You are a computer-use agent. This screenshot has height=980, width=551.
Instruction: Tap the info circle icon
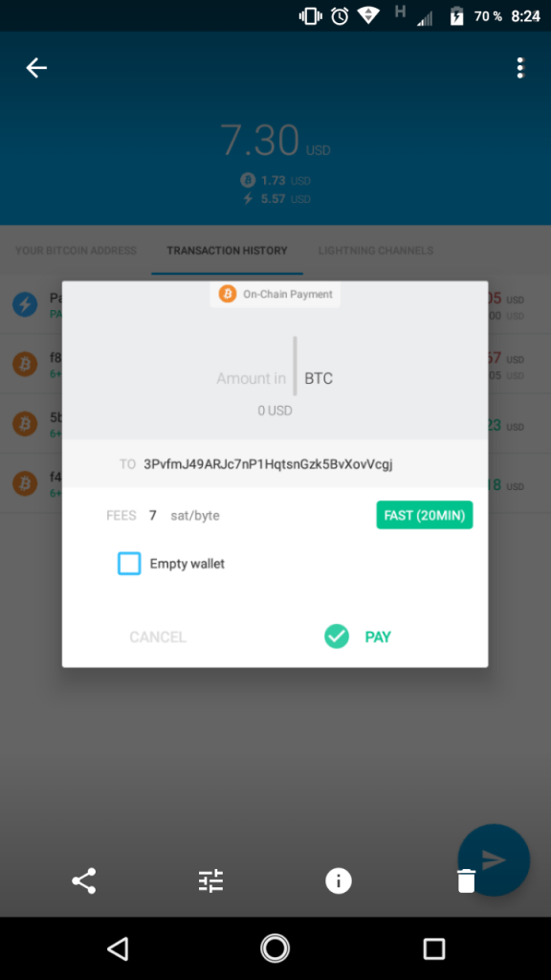[339, 880]
